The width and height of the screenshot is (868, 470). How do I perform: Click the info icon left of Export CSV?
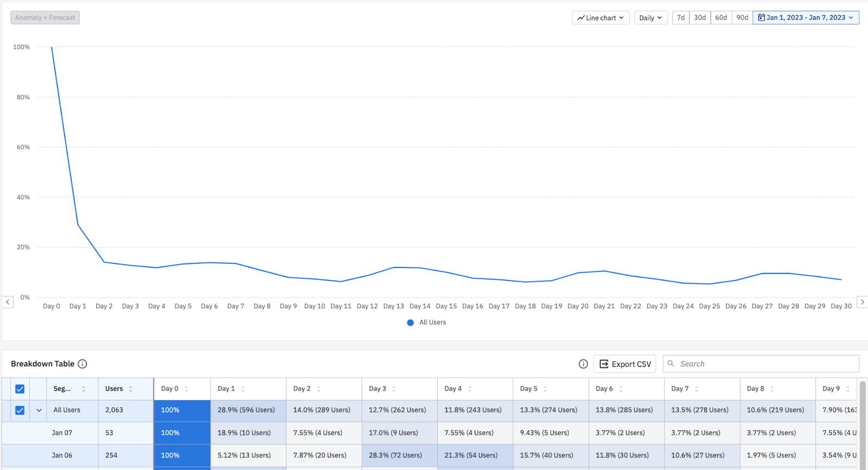click(x=583, y=364)
